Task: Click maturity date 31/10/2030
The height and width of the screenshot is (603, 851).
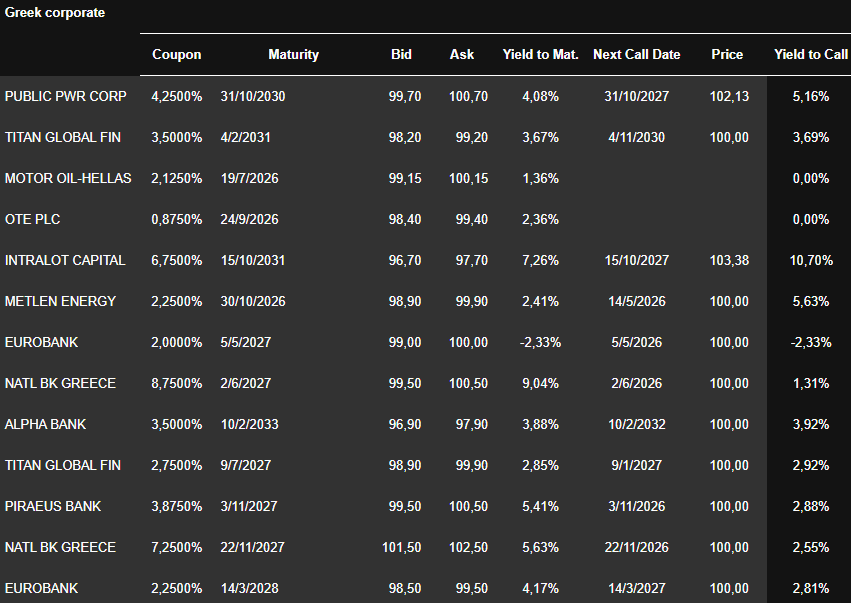Action: pyautogui.click(x=253, y=96)
